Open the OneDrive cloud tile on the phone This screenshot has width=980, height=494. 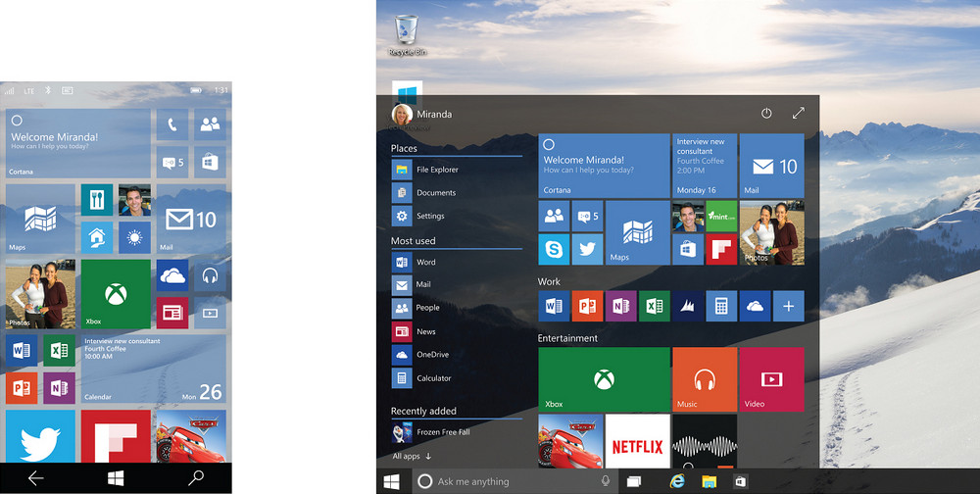point(171,275)
